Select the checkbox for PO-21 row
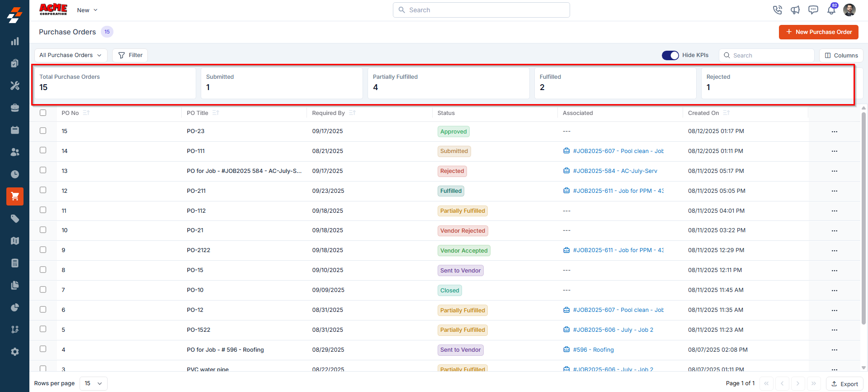Viewport: 868px width, 392px height. point(43,230)
